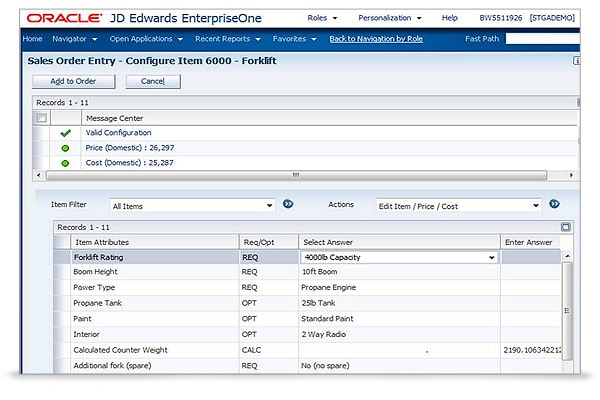This screenshot has height=400, width=600.
Task: Click the Actions go arrow icon
Action: pyautogui.click(x=554, y=205)
